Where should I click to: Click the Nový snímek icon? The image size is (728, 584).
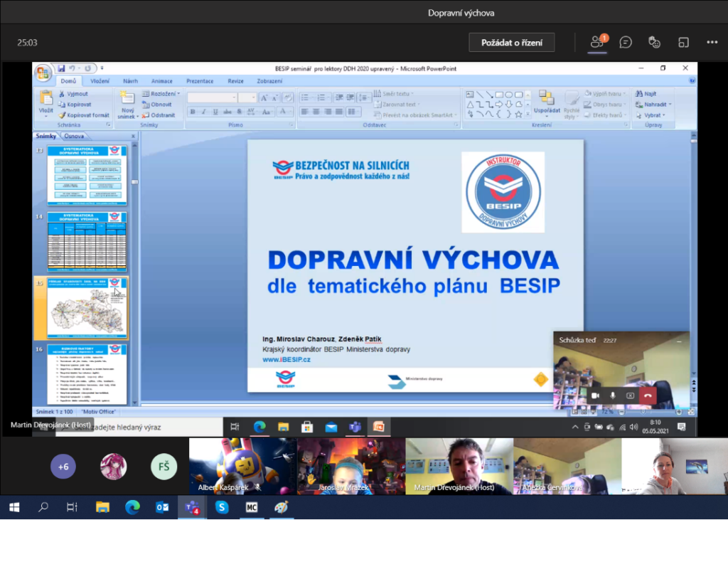point(127,98)
